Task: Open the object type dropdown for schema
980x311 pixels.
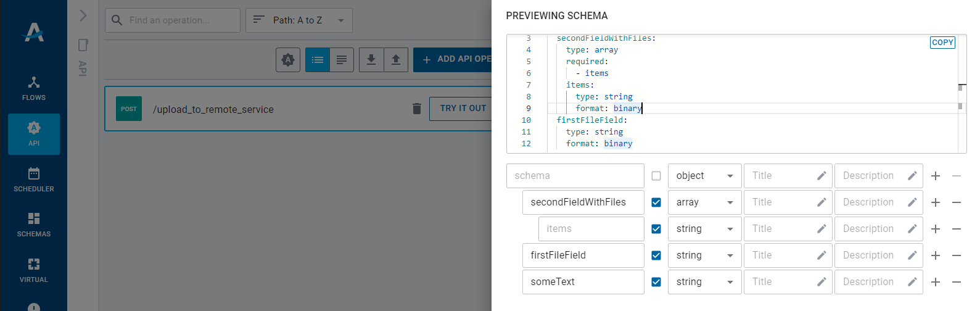Action: (x=704, y=176)
